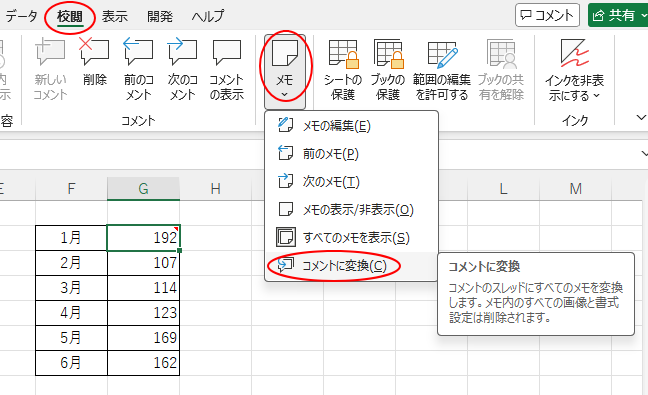Select コメントに変換(C) menu item
Image resolution: width=648 pixels, height=395 pixels.
pos(351,266)
